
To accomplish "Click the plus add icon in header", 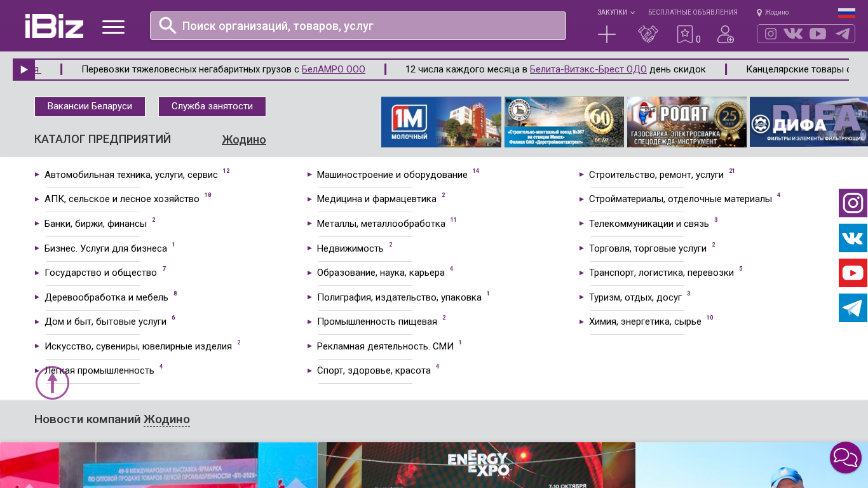I will (607, 34).
